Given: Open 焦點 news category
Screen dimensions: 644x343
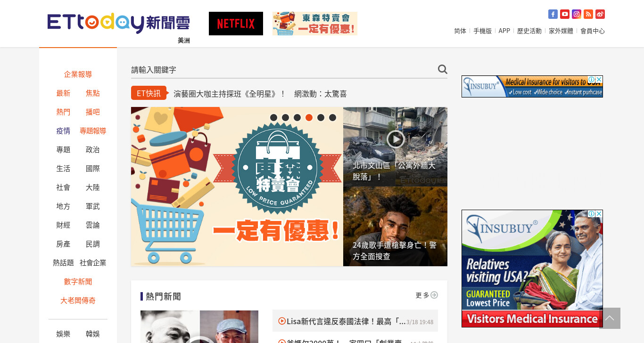Looking at the screenshot, I should click(x=93, y=93).
